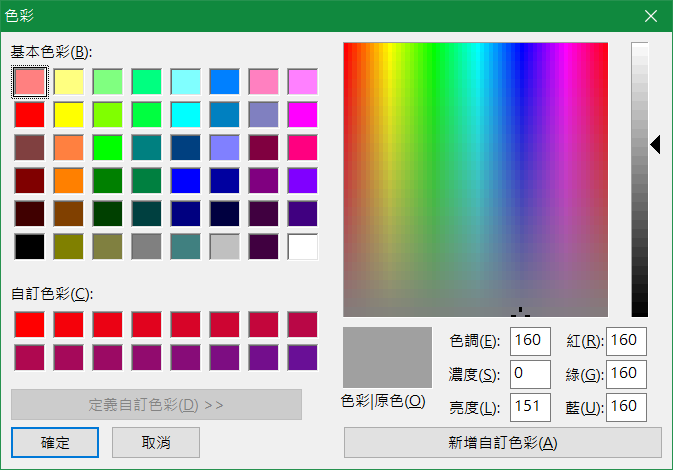Select the magenta basic color swatch

pyautogui.click(x=303, y=115)
